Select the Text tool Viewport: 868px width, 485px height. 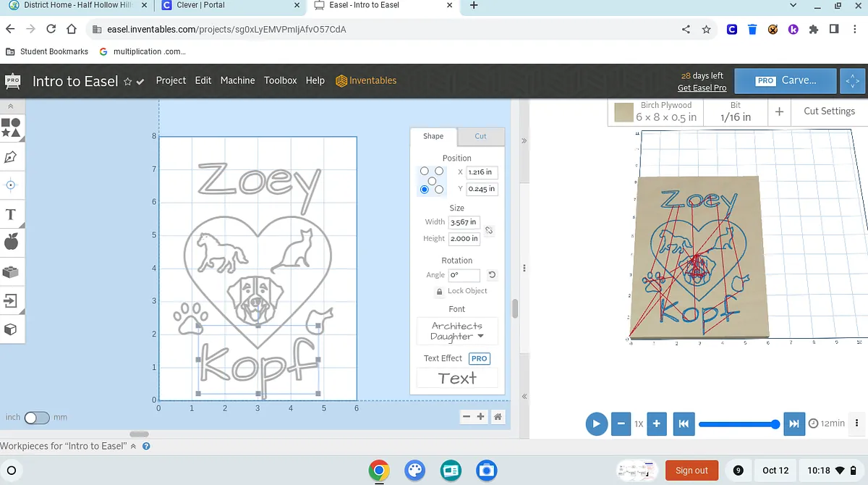[x=11, y=214]
